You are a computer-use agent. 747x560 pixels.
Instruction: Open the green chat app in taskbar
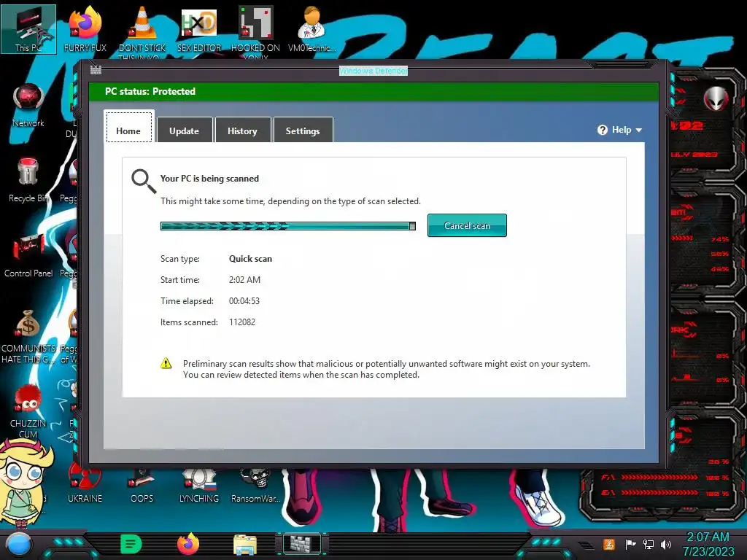point(131,544)
